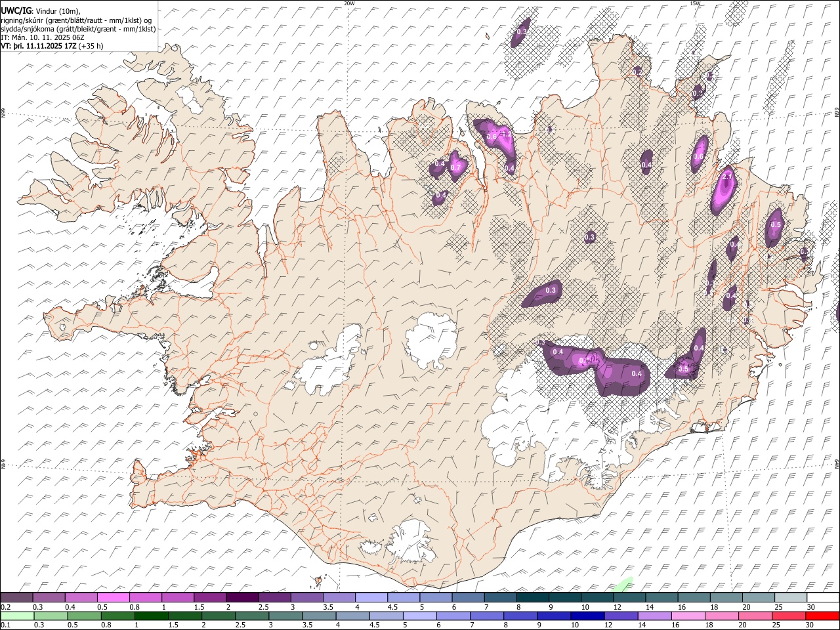Pick the orchid 0.4 swatch in upper legend row

pos(81,597)
